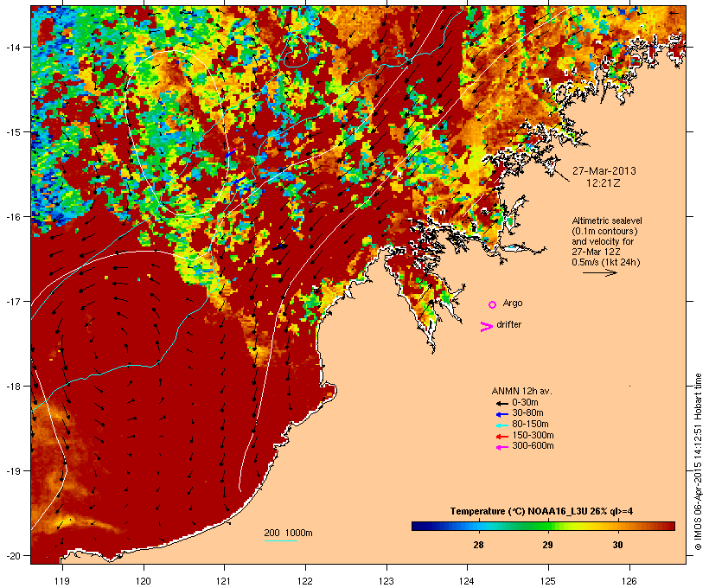Click the dark blue end of the temperature colorbar
Image resolution: width=709 pixels, height=588 pixels.
[416, 526]
